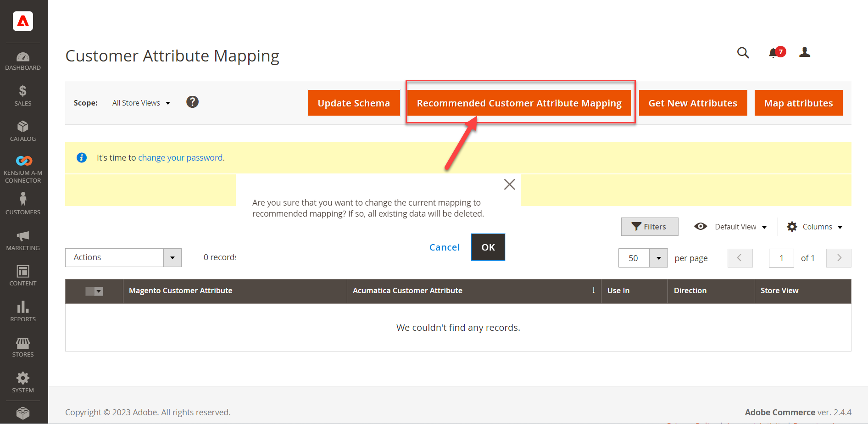Screen dimensions: 868x424
Task: Follow the change your password link
Action: [x=180, y=157]
